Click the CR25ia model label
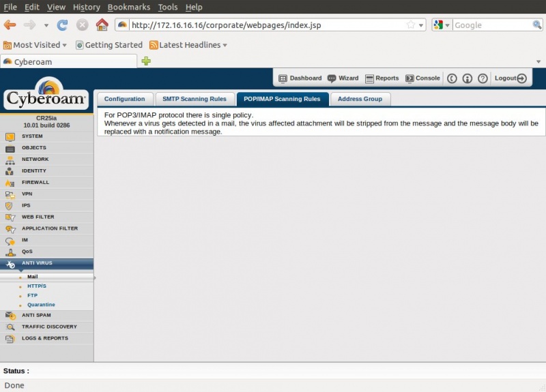Viewport: 546px width, 392px height. pos(46,118)
